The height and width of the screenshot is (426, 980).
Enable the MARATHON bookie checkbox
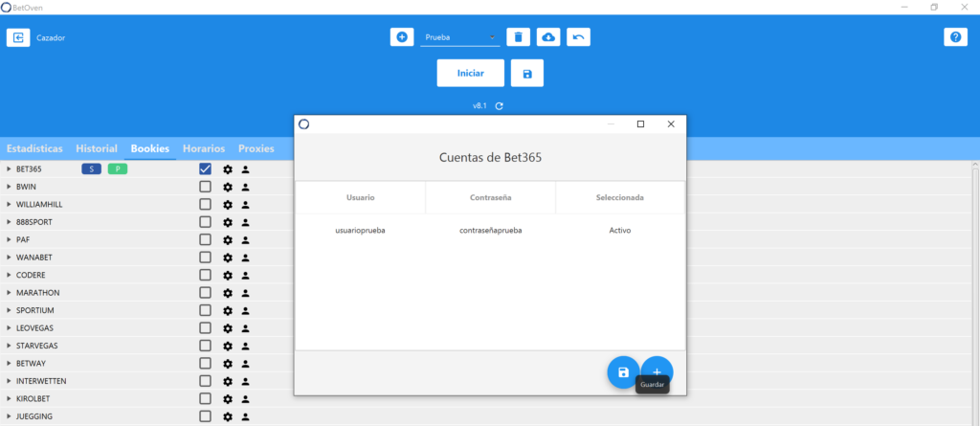tap(205, 293)
